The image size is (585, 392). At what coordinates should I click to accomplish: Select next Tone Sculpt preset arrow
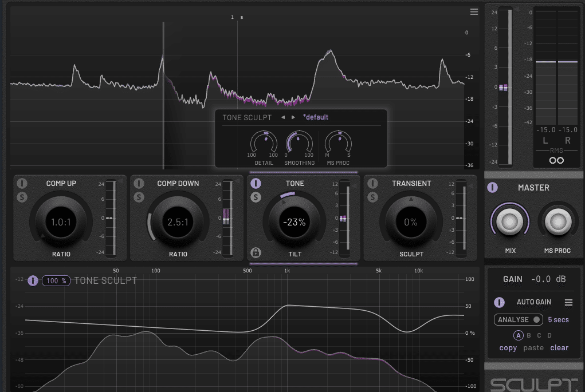point(293,117)
